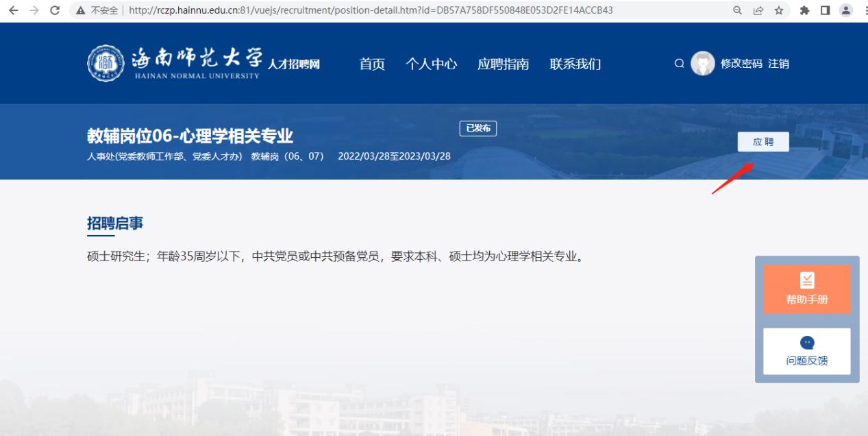This screenshot has width=868, height=436.
Task: Open the 首页 menu item
Action: [x=371, y=63]
